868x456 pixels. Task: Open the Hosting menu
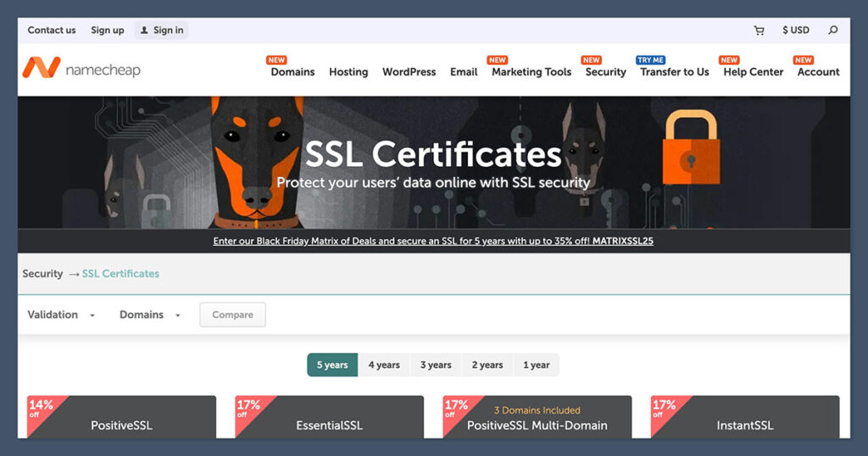348,72
